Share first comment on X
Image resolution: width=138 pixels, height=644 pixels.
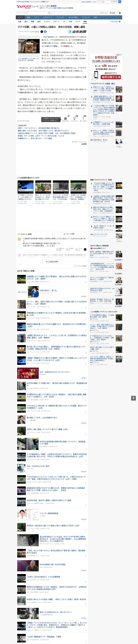(x=85, y=250)
